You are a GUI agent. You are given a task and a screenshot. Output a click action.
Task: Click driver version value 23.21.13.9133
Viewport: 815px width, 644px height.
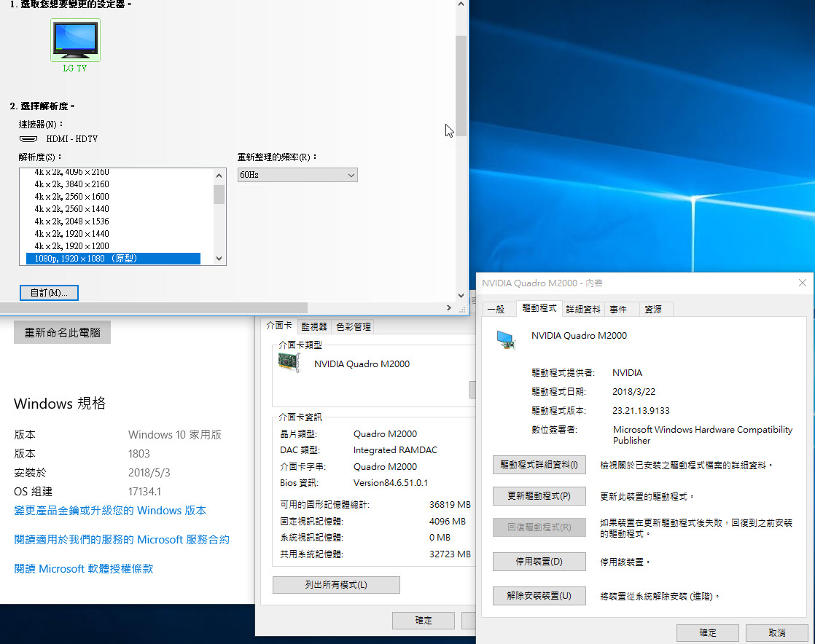click(641, 410)
